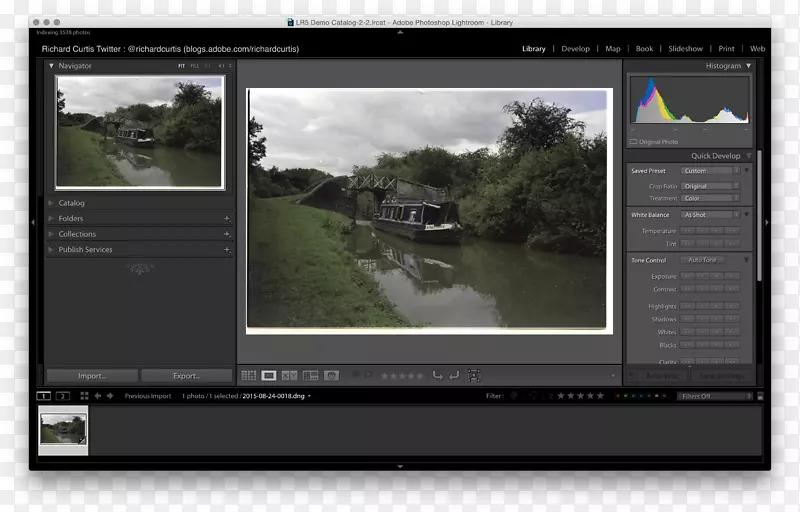
Task: Rotate photo counter-clockwise
Action: click(437, 376)
